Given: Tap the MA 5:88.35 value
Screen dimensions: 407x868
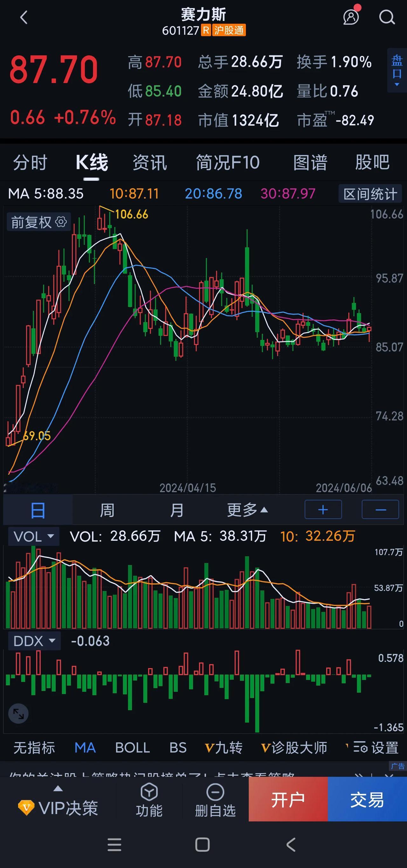Looking at the screenshot, I should [x=45, y=194].
